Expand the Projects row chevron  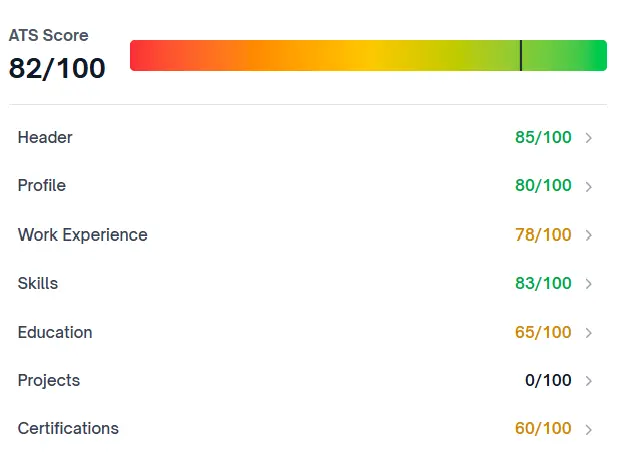pos(589,381)
